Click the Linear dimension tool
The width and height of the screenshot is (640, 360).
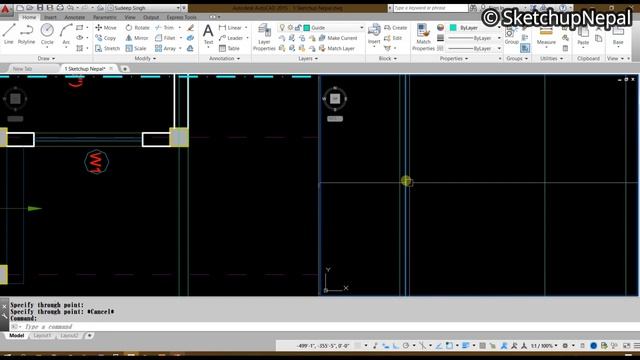pyautogui.click(x=230, y=27)
